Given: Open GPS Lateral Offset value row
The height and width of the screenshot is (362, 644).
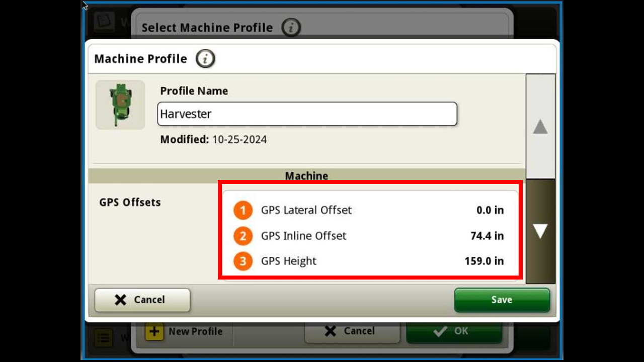Looking at the screenshot, I should click(x=370, y=210).
